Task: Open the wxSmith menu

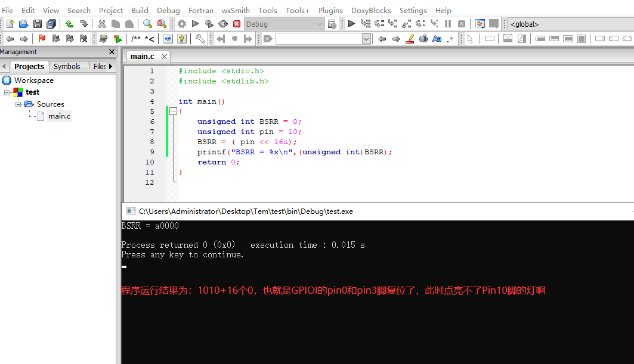Action: 236,11
